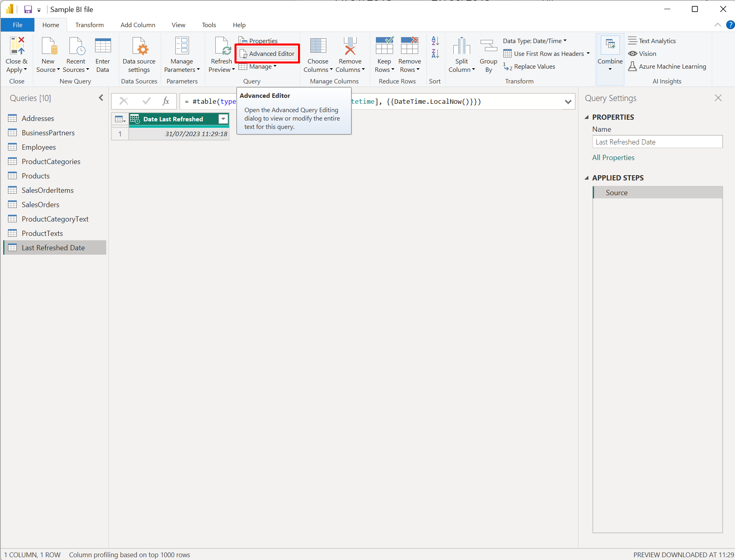This screenshot has width=735, height=560.
Task: Open Manage Parameters
Action: pos(182,53)
